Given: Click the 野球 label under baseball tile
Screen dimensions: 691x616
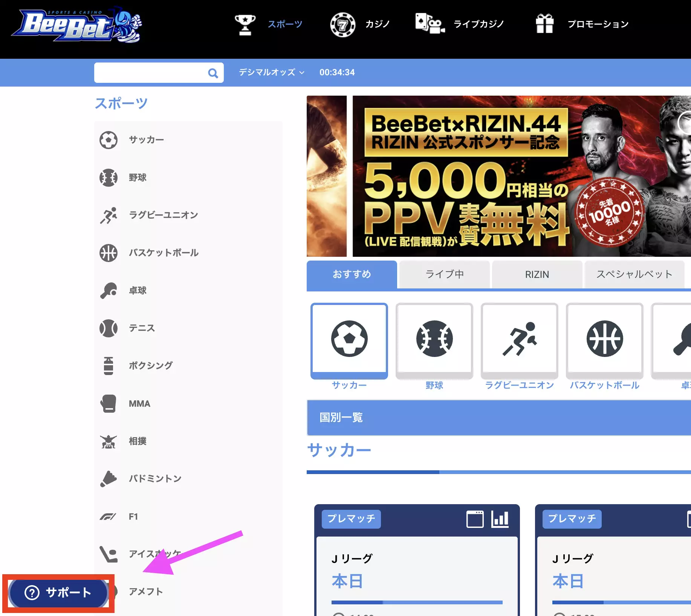Looking at the screenshot, I should (434, 386).
